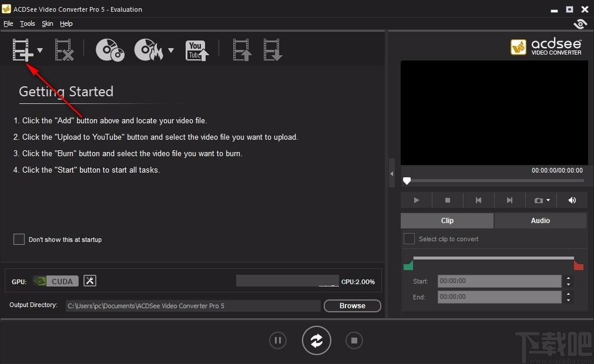Stop the preview playback
Screen dimensions: 594x364
[447, 200]
